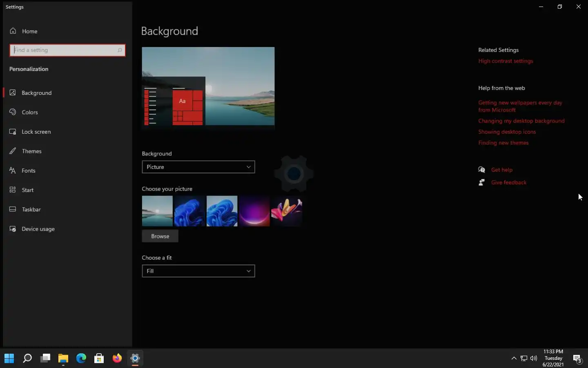Screen dimensions: 588x368
Task: Open Taskbar icon in sidebar
Action: click(13, 209)
